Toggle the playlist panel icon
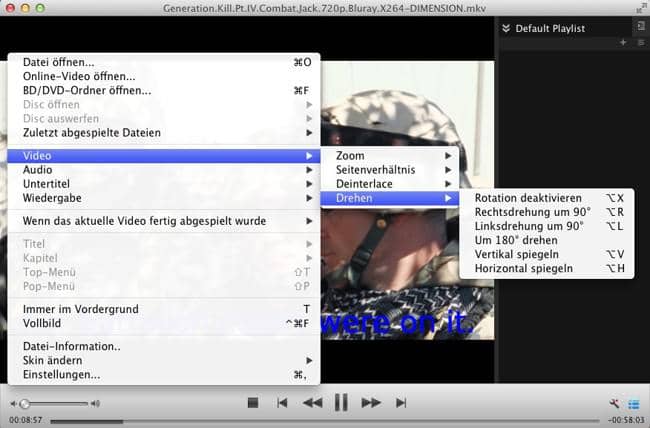This screenshot has width=650, height=428. point(633,404)
